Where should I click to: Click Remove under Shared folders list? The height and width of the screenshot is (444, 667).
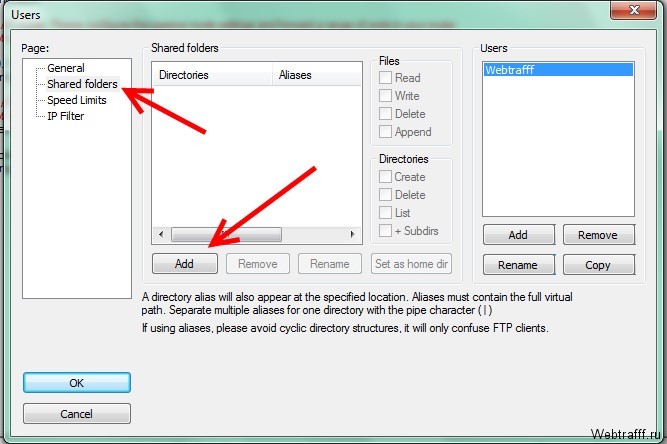pyautogui.click(x=258, y=264)
